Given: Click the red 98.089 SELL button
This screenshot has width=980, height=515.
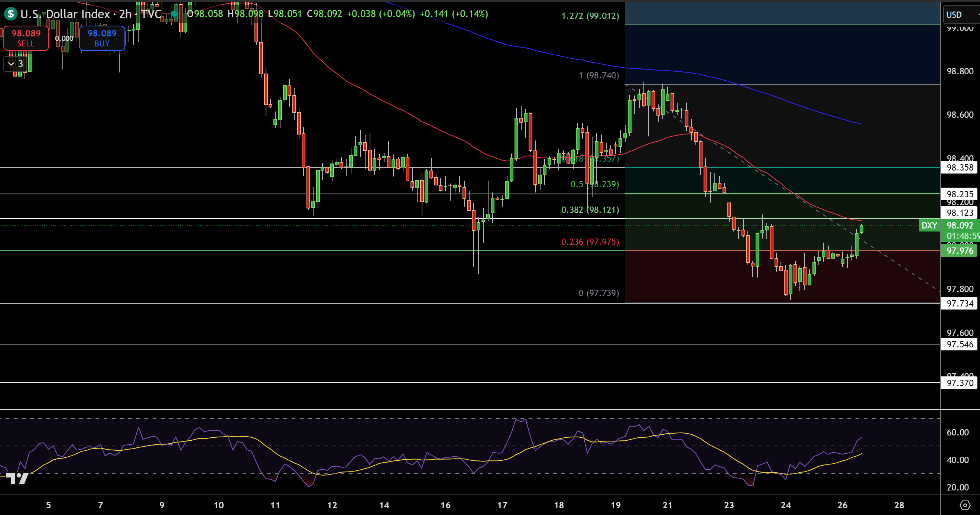Looking at the screenshot, I should coord(26,38).
